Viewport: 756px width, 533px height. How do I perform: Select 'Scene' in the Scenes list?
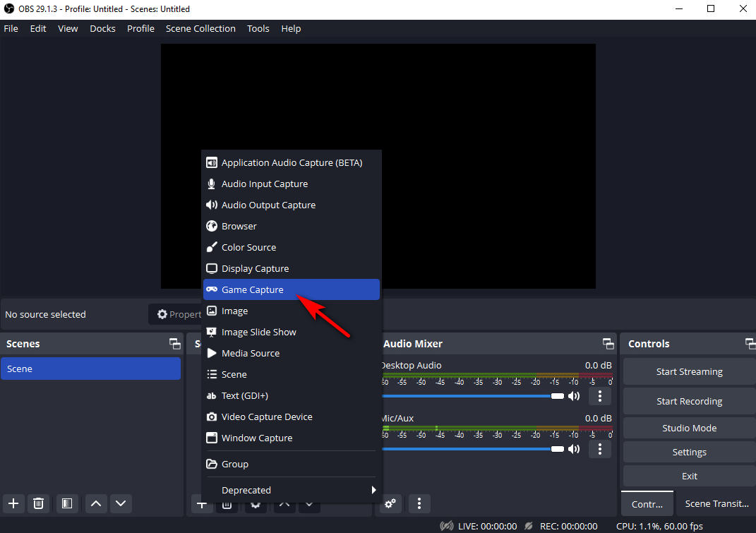[x=90, y=369]
